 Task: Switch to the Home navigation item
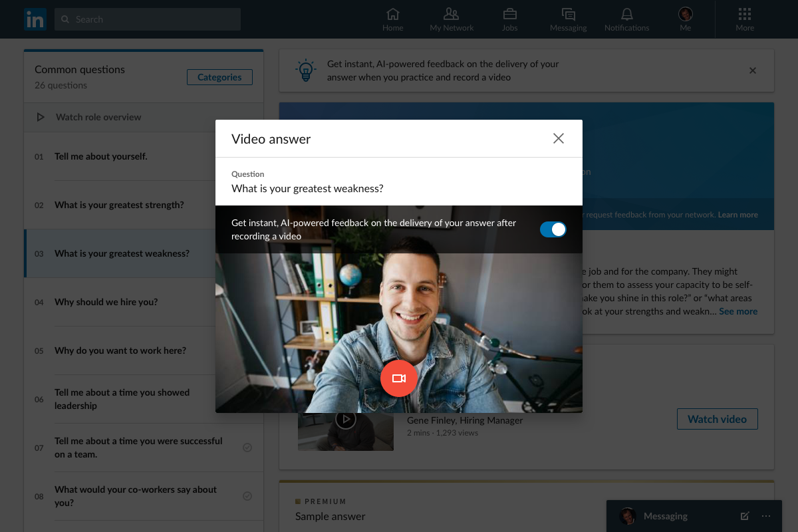pyautogui.click(x=392, y=19)
